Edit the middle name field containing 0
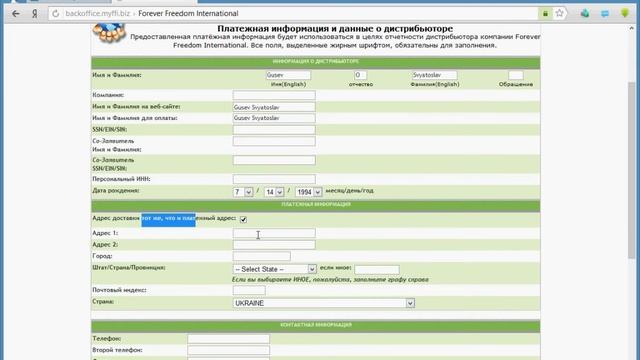This screenshot has height=360, width=640. pos(360,75)
